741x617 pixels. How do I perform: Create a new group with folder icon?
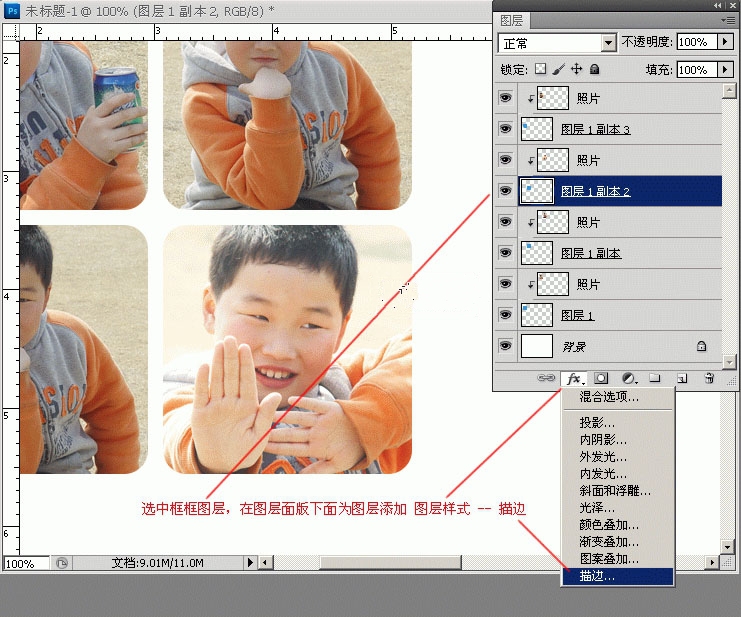point(655,377)
